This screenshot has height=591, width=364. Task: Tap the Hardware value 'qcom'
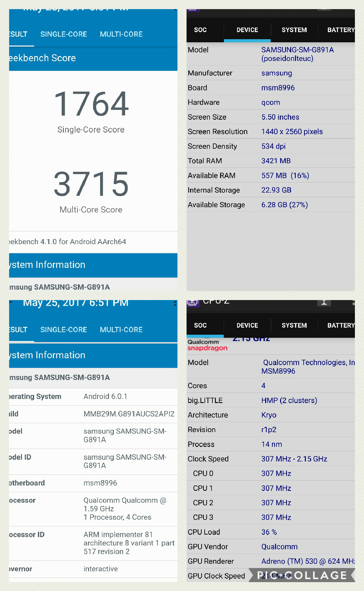[271, 102]
